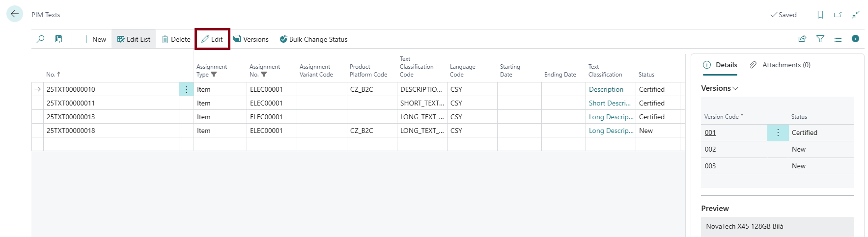
Task: Click the Bulk Change Status button
Action: point(313,39)
